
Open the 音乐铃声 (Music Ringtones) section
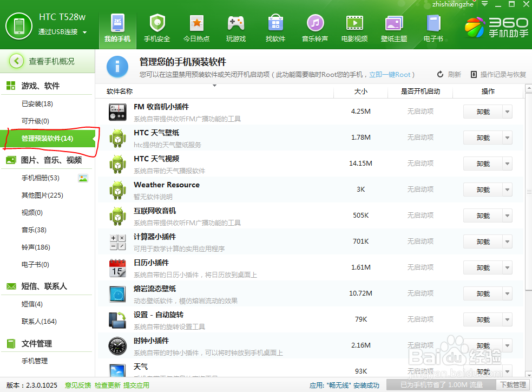click(x=315, y=27)
